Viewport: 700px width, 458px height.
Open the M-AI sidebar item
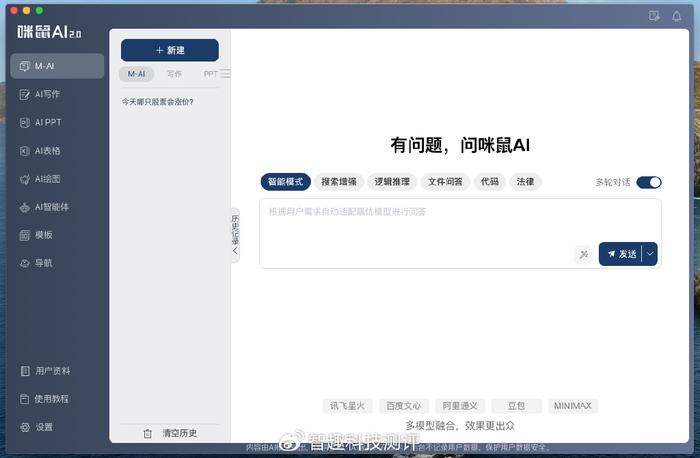click(57, 66)
